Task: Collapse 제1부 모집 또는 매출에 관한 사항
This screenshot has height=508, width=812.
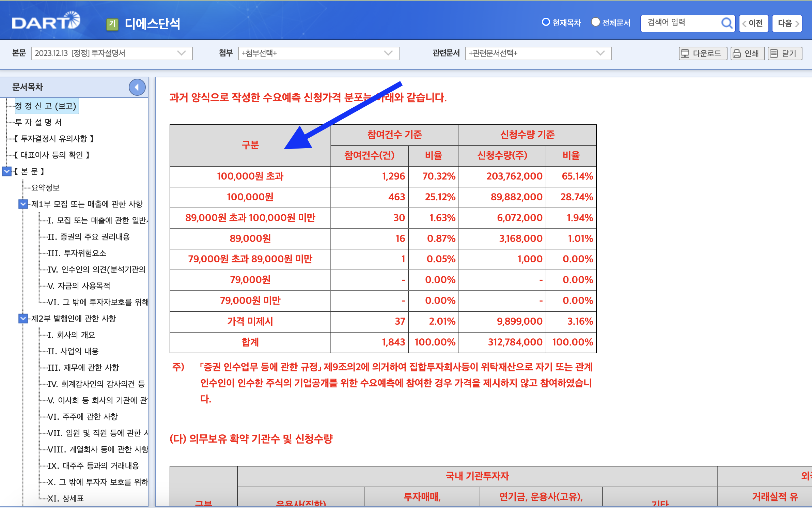Action: click(23, 204)
